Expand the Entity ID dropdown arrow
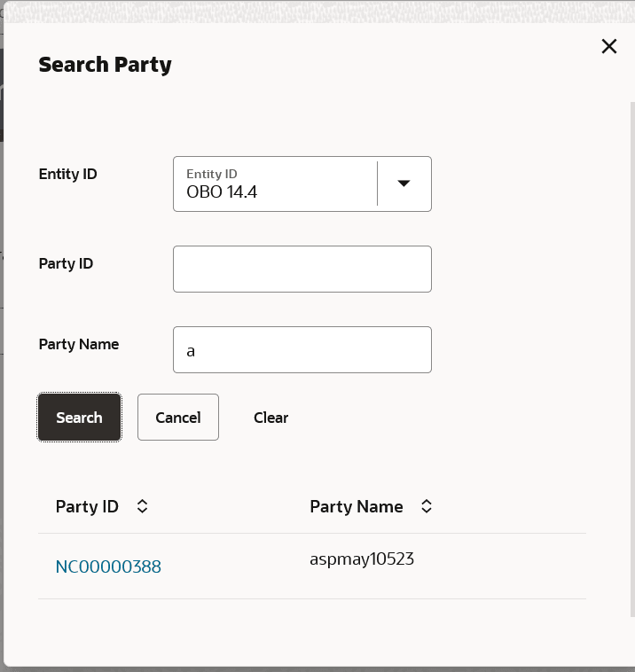 404,184
